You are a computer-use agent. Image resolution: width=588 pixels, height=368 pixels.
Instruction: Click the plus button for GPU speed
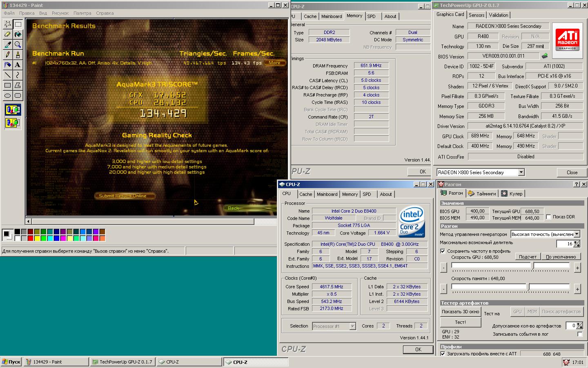tap(577, 268)
